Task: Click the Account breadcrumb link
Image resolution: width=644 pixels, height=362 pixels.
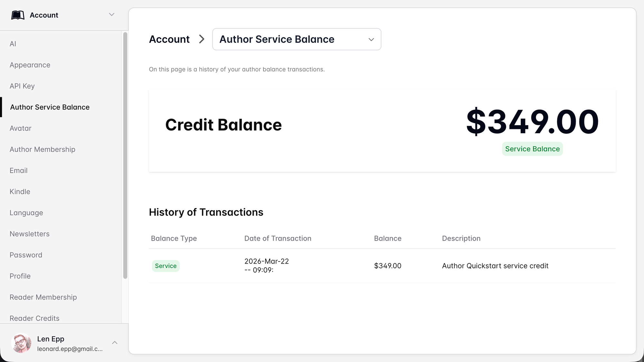Action: 169,39
